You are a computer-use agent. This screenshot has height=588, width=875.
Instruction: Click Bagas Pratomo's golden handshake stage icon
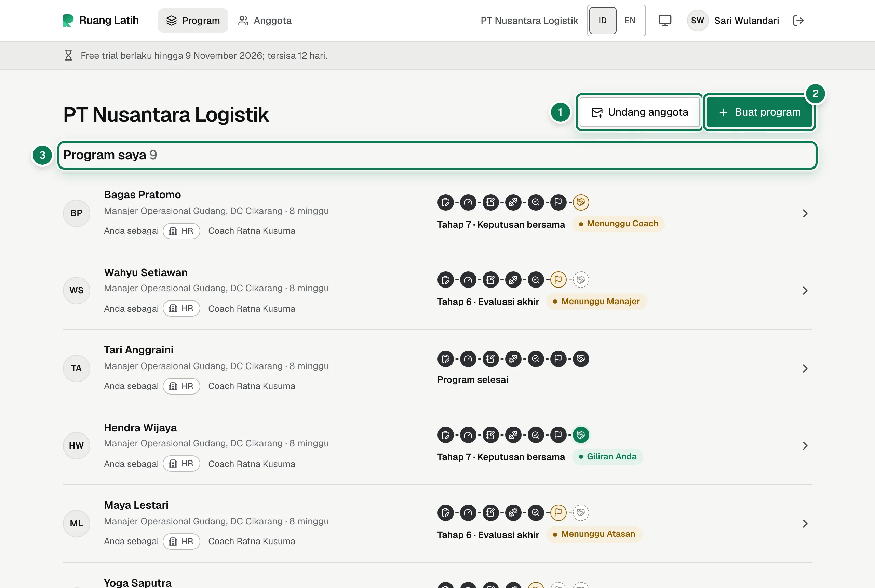[581, 202]
